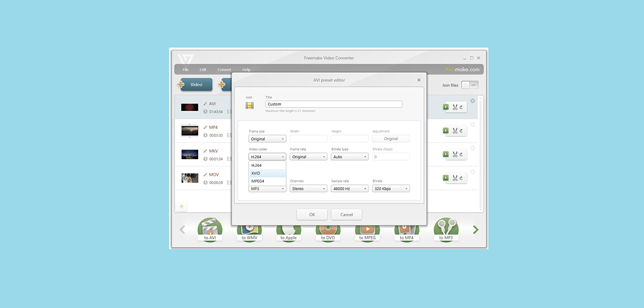Click the pencil icon next to MKV

click(206, 151)
